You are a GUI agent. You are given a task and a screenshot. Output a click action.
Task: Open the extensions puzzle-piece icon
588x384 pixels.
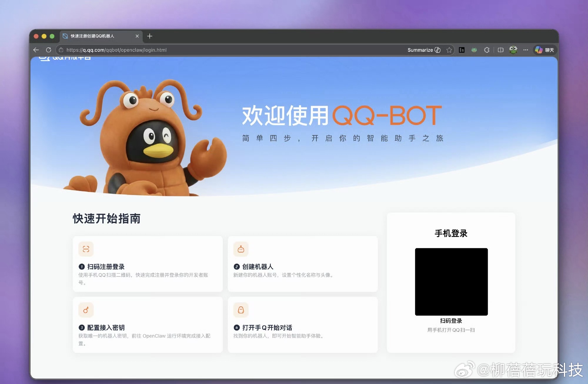point(486,50)
